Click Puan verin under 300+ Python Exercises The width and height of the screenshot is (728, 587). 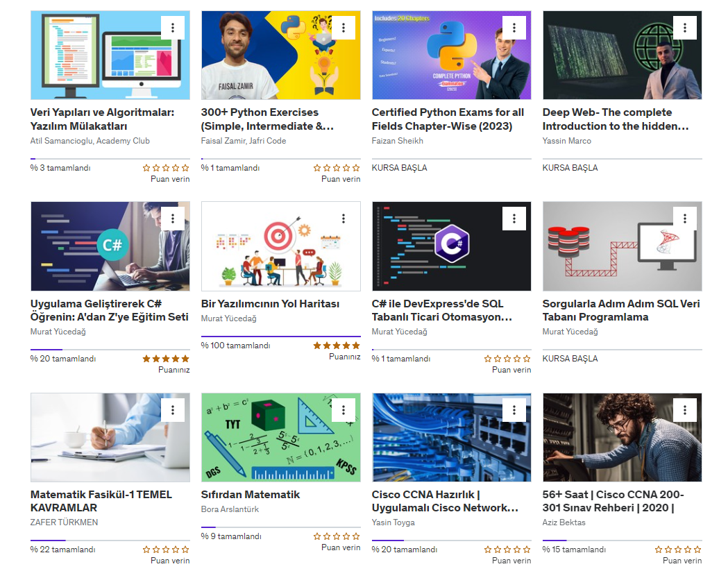(x=341, y=179)
